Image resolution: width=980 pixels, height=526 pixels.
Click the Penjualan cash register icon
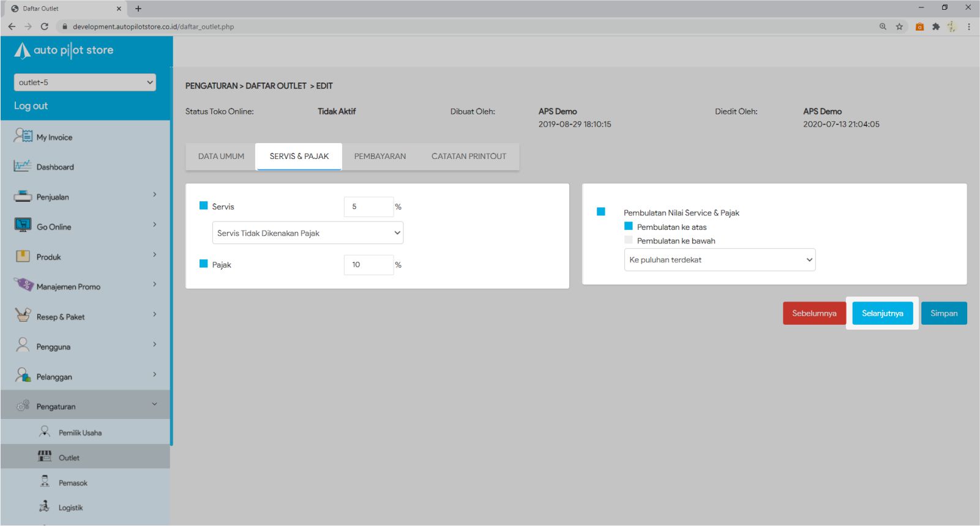tap(23, 196)
